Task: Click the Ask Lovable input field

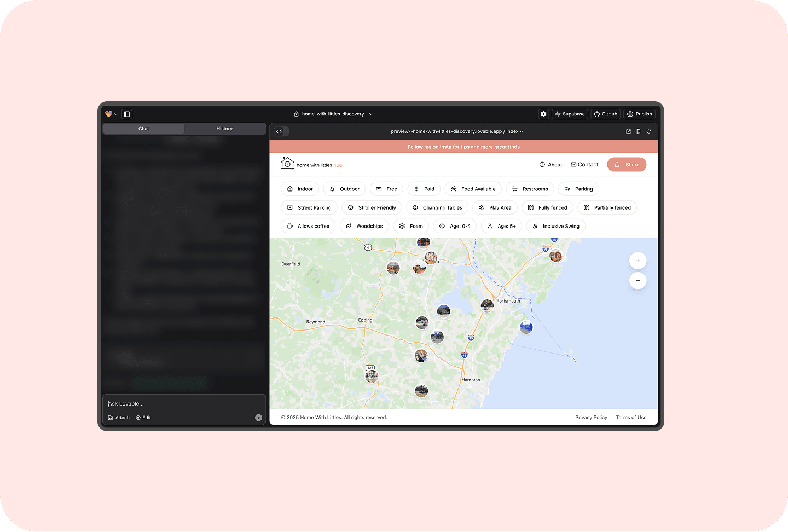Action: point(183,403)
